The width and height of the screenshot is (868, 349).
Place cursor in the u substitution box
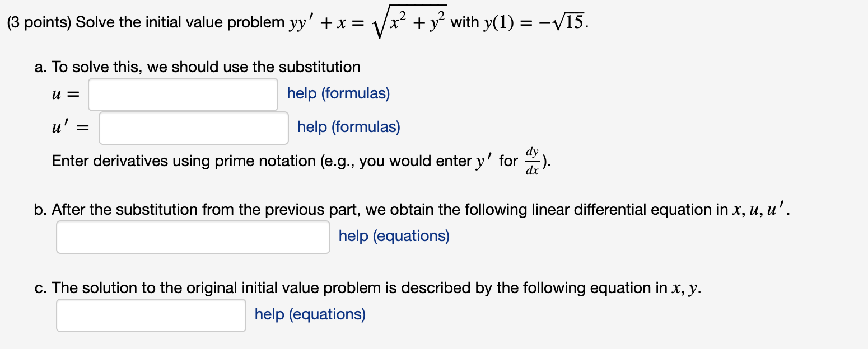[182, 94]
